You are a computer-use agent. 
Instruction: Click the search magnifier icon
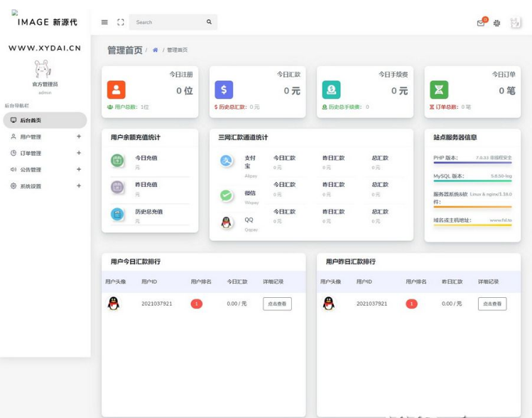tap(209, 22)
